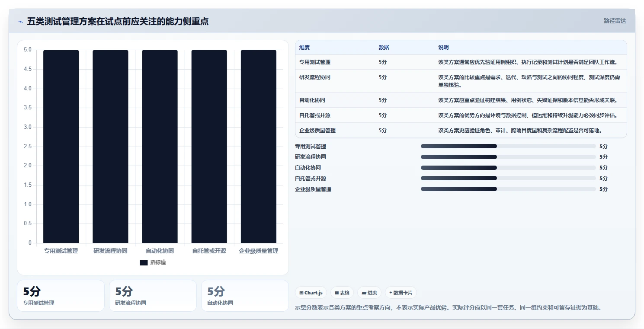Image resolution: width=644 pixels, height=329 pixels.
Task: Select the 研发流程协同 table row cell
Action: 315,77
